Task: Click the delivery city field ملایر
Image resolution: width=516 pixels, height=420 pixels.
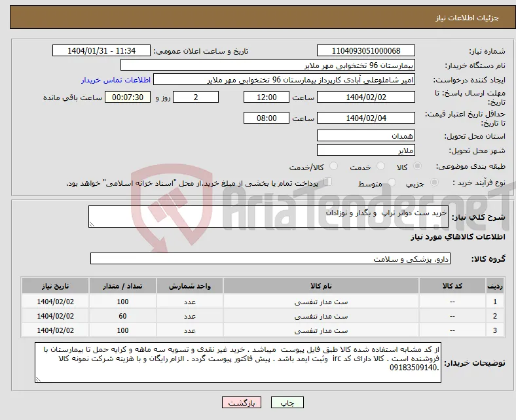Action: [x=365, y=150]
